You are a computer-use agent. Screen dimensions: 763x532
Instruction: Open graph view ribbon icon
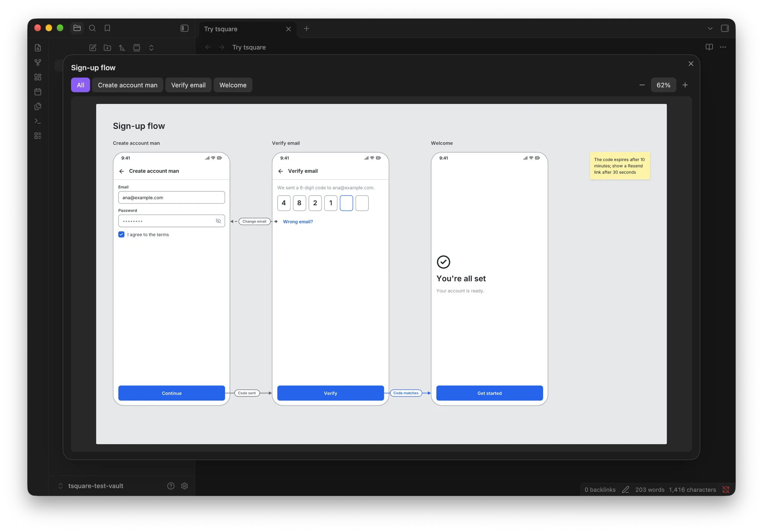pyautogui.click(x=38, y=62)
